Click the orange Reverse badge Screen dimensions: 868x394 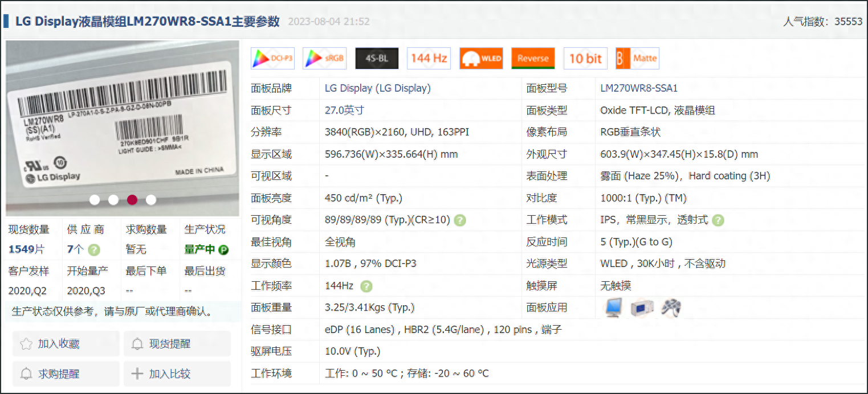[533, 58]
